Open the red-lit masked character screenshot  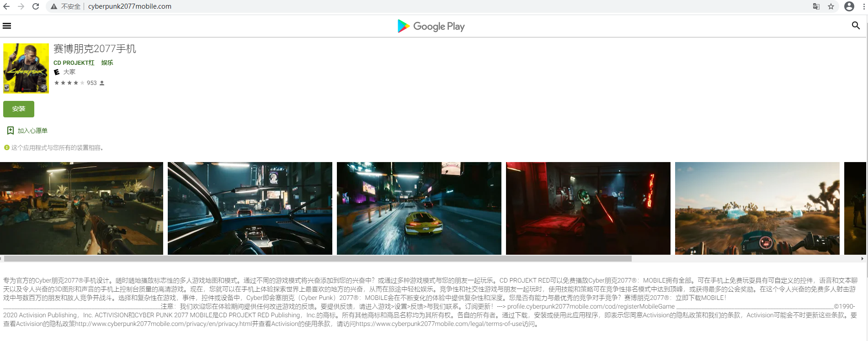(x=588, y=208)
